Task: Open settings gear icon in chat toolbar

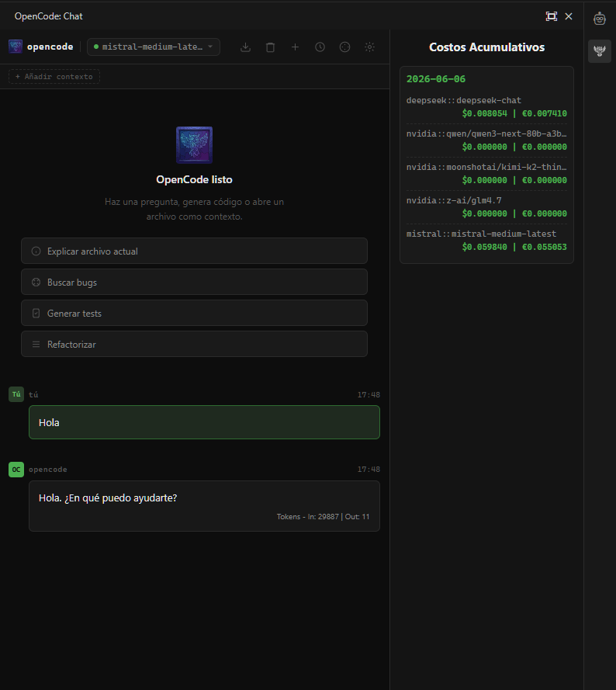Action: tap(369, 47)
